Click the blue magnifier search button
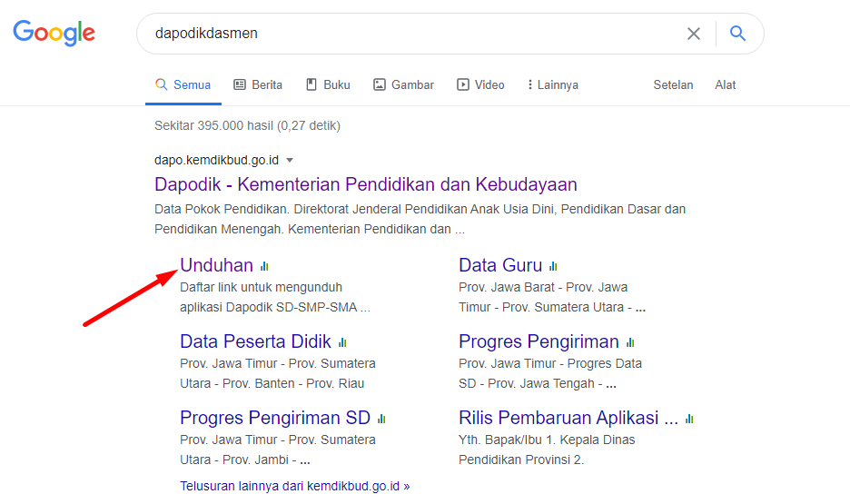 tap(737, 34)
